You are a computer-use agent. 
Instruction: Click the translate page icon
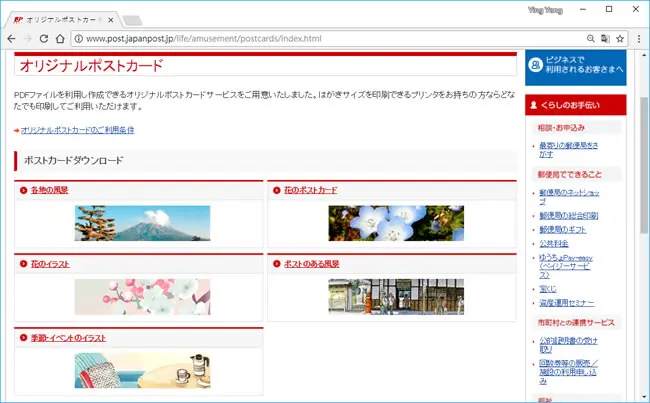(605, 39)
